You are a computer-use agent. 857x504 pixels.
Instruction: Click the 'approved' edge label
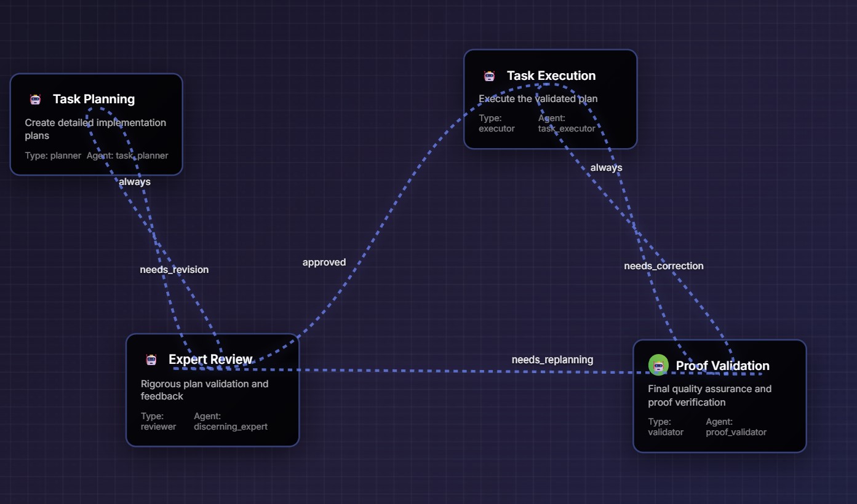coord(324,262)
